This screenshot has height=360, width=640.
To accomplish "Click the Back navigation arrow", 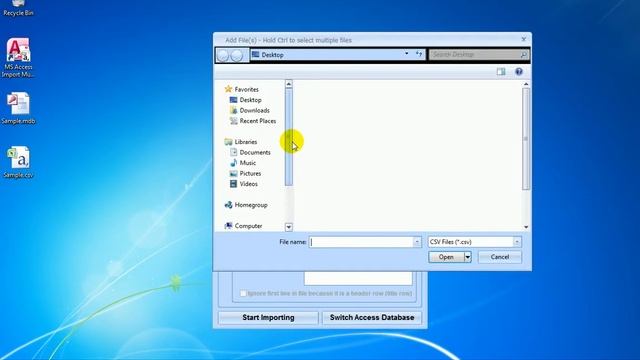I will (223, 55).
